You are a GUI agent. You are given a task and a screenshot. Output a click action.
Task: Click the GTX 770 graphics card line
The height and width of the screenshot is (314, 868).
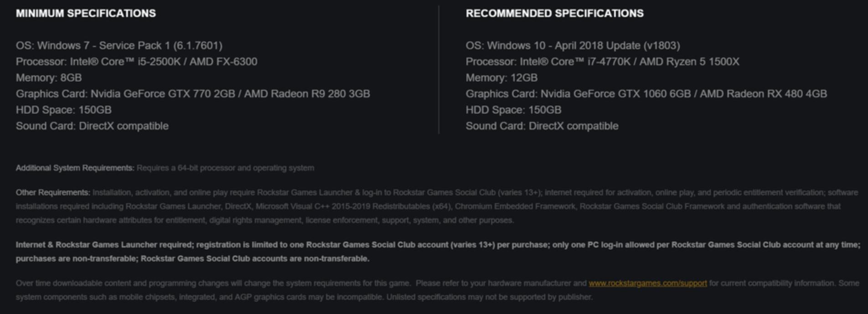coord(193,94)
